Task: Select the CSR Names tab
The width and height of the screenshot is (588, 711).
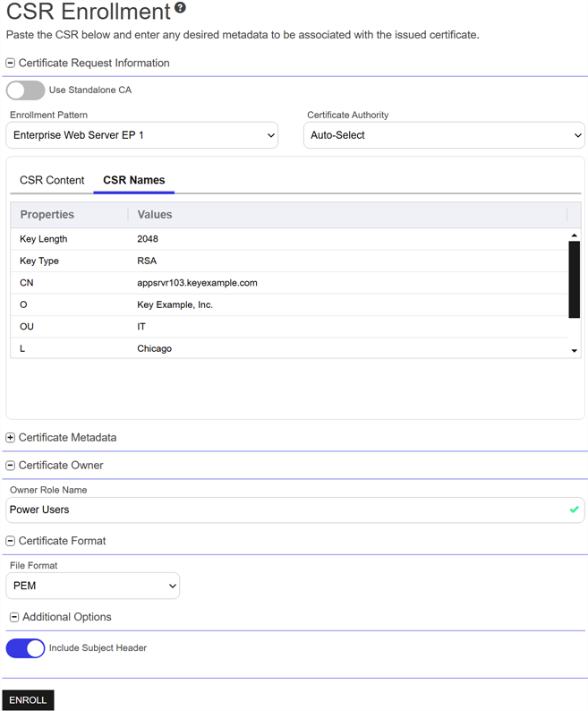Action: point(133,180)
